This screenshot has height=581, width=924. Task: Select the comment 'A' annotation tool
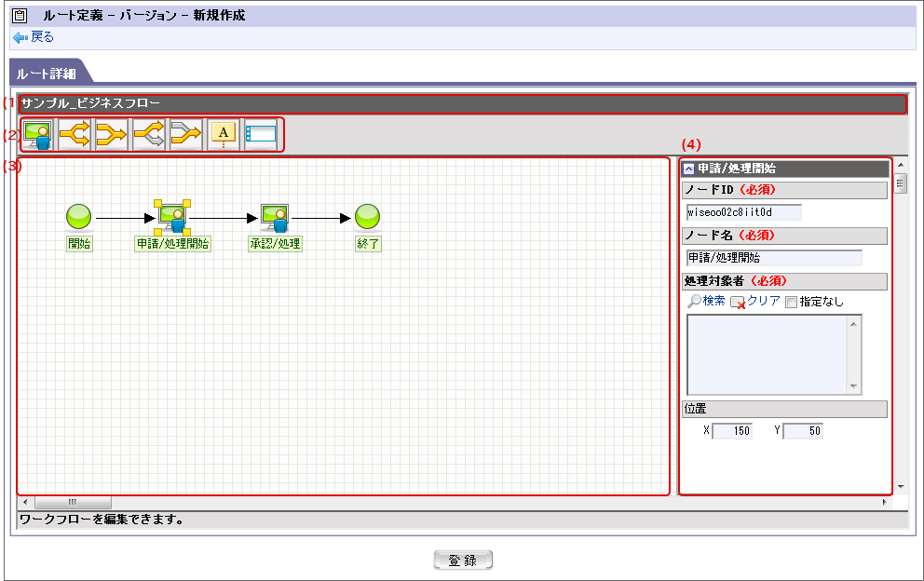point(224,135)
